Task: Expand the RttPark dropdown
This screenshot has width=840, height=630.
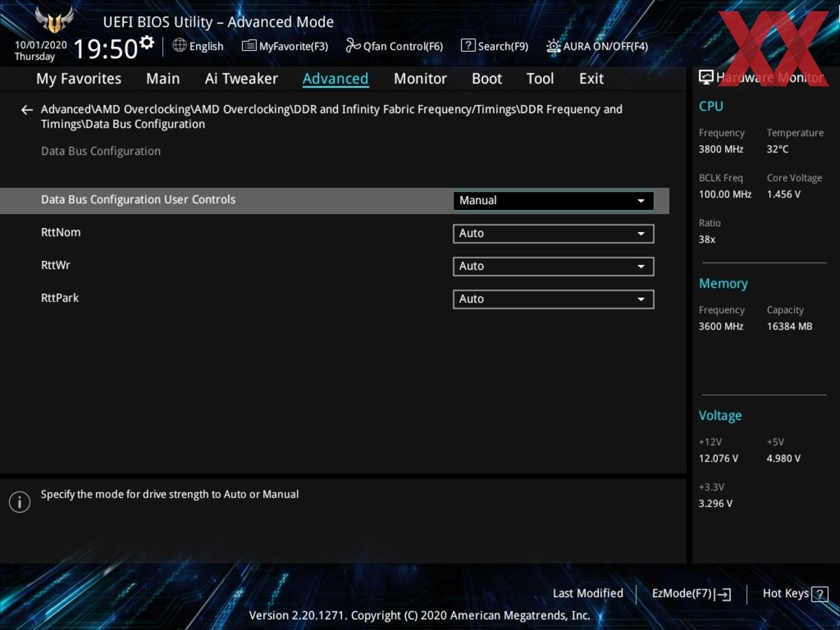Action: 553,299
